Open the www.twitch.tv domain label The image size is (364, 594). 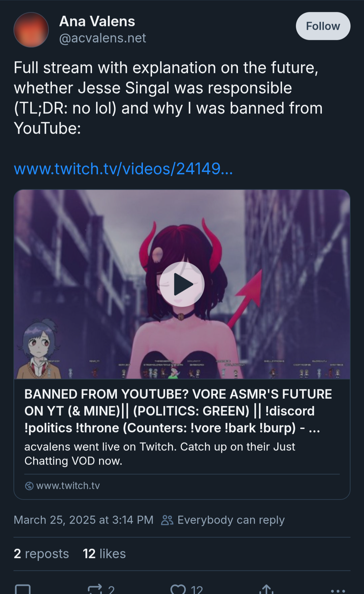[x=68, y=486]
